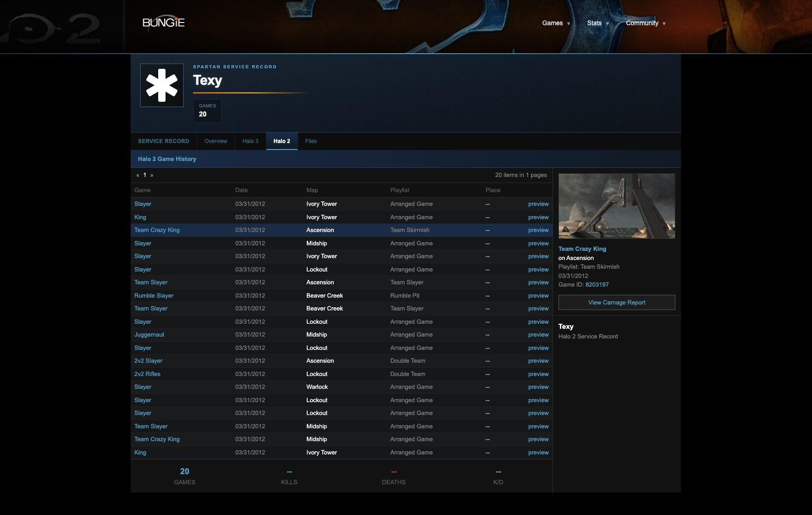Click the Ascension map thumbnail image

[617, 206]
